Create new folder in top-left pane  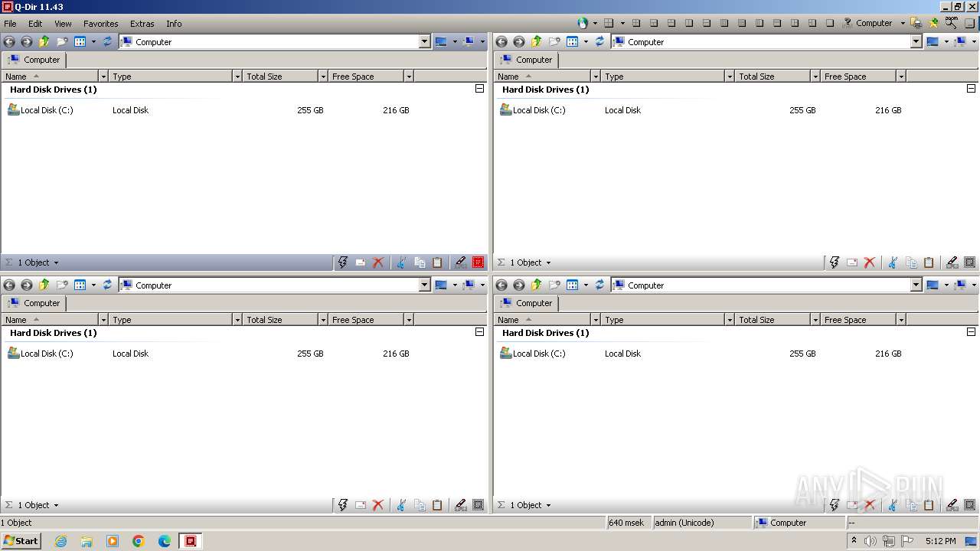[62, 42]
